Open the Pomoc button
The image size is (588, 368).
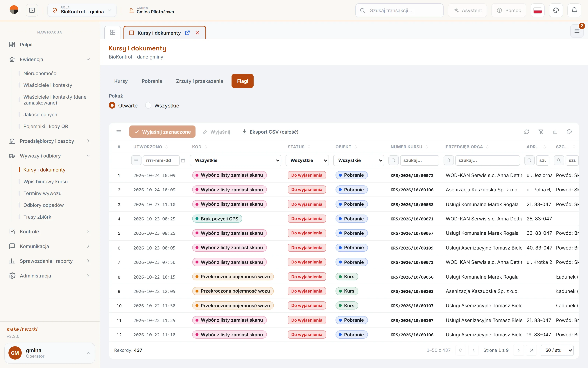(509, 10)
